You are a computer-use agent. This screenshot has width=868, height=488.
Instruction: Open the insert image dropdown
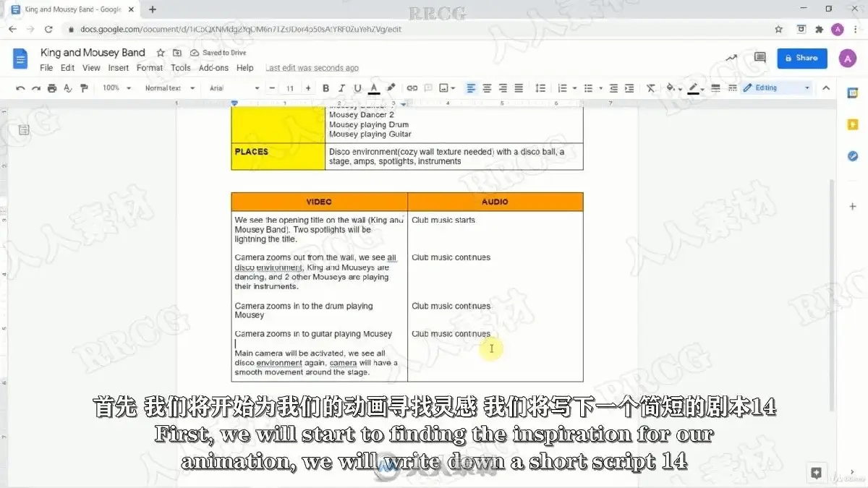448,88
